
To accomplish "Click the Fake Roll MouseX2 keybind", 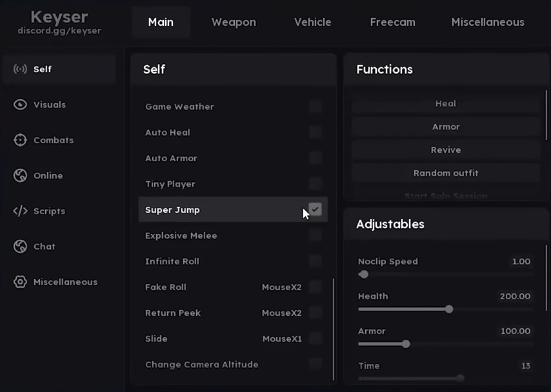I will (x=281, y=287).
